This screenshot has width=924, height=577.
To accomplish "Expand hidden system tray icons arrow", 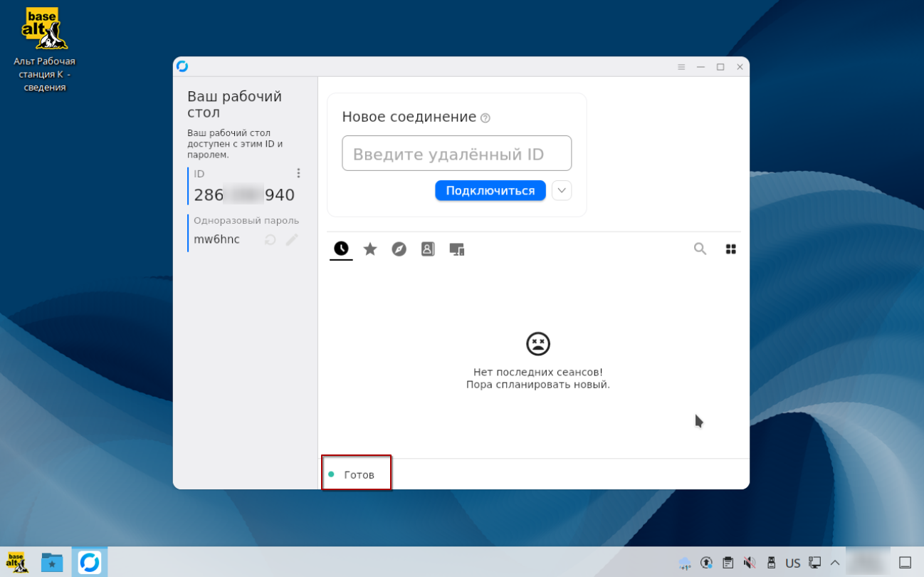I will coord(835,563).
